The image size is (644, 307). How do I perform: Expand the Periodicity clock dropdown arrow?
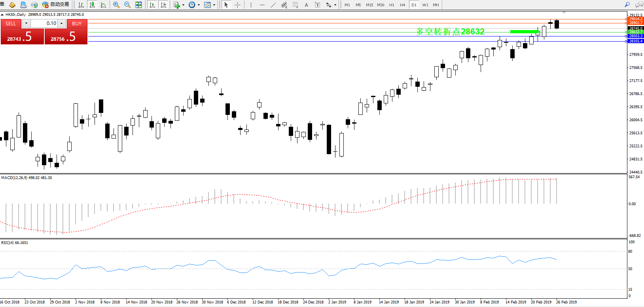pos(199,5)
